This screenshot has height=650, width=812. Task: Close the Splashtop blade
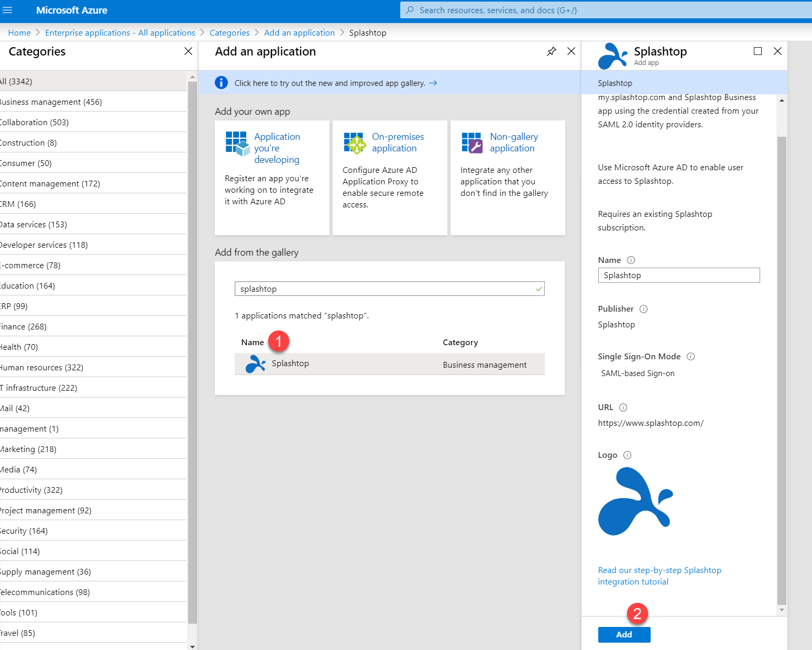click(x=777, y=51)
